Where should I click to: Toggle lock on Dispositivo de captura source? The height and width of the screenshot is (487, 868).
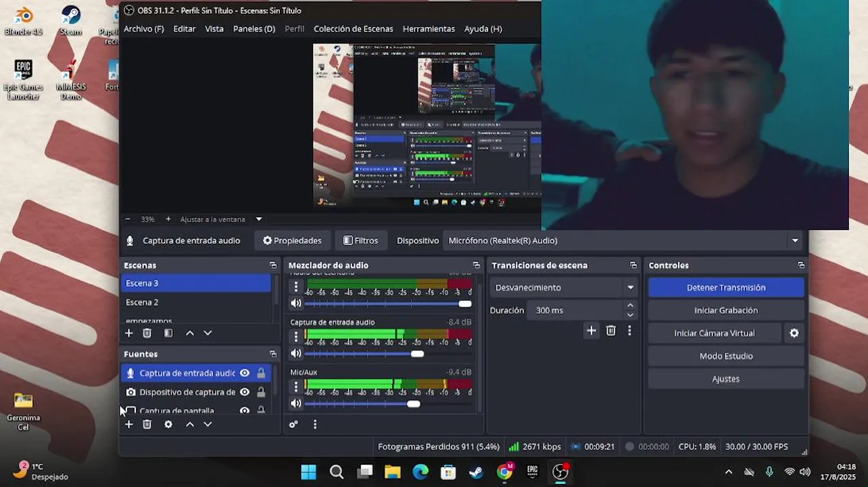pos(261,392)
